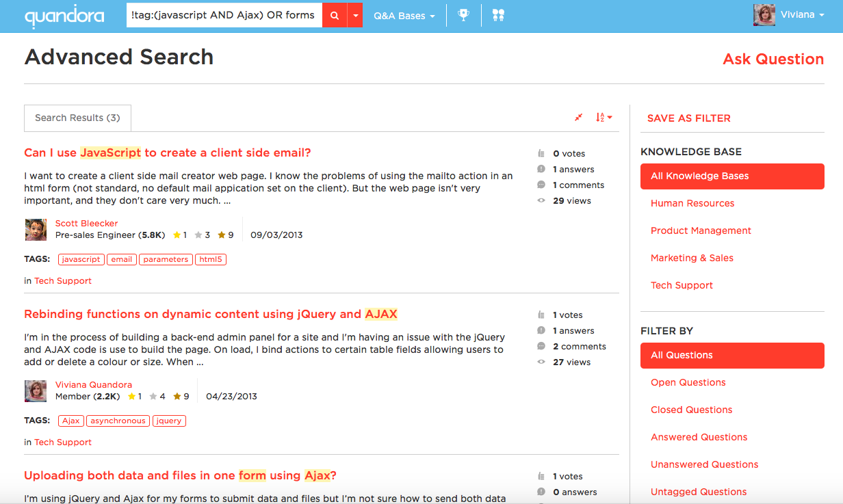This screenshot has height=504, width=843.
Task: Click the collapse results icon
Action: tap(579, 118)
